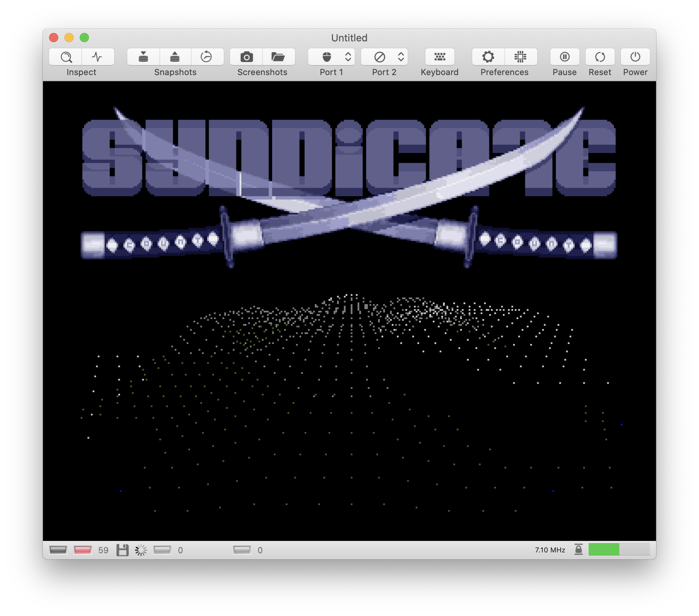Open the Port 1 device dropdown
The image size is (699, 616).
pyautogui.click(x=331, y=57)
